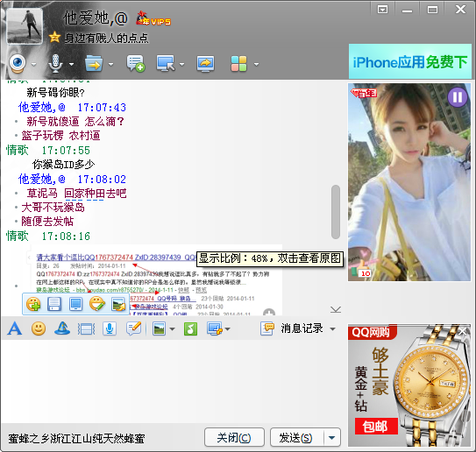Expand the 消息记录 dropdown arrow
Viewport: 476px width, 452px height.
click(332, 329)
